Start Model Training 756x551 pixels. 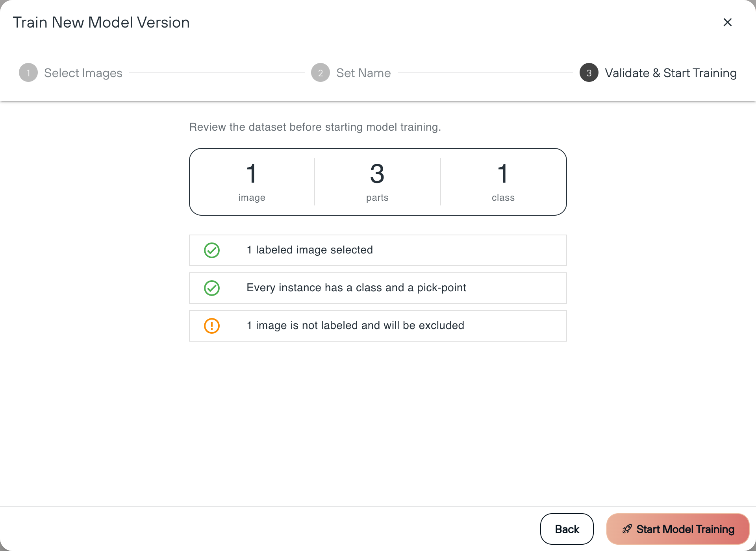click(x=678, y=529)
